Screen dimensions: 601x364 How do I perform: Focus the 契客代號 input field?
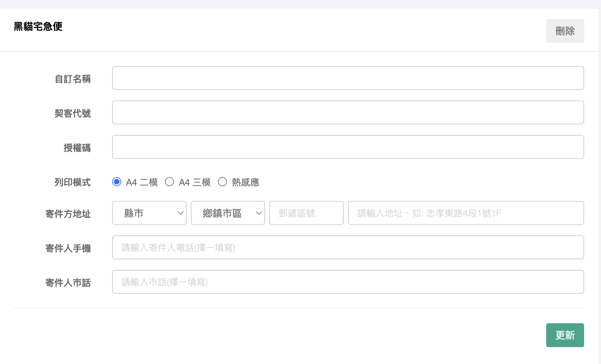click(x=348, y=112)
